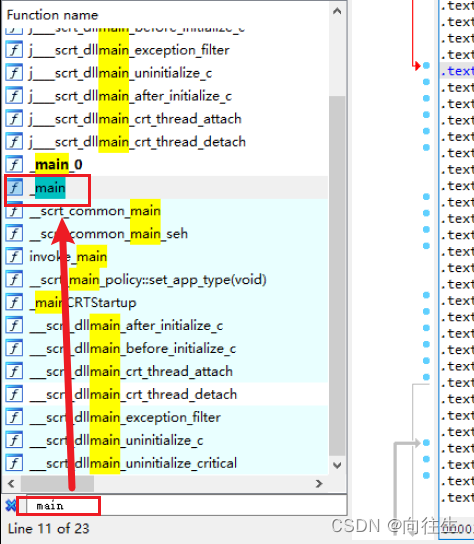Screen dimensions: 474x544
Task: Click function icon beside j___scrt_dllmain_after_initialize_c
Action: pyautogui.click(x=14, y=96)
